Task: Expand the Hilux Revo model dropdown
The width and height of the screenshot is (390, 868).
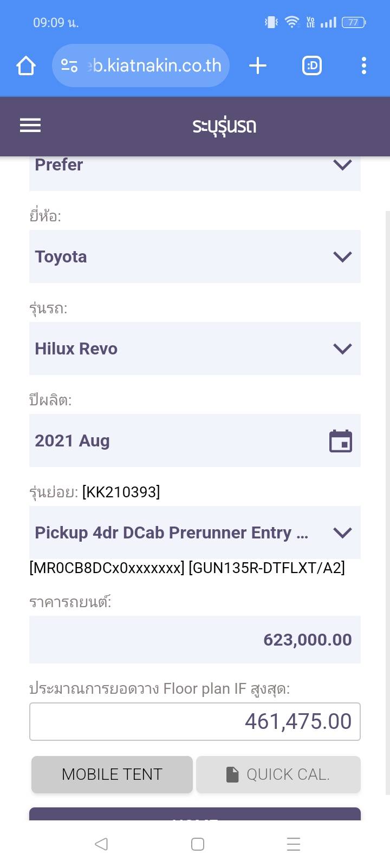Action: pyautogui.click(x=195, y=348)
